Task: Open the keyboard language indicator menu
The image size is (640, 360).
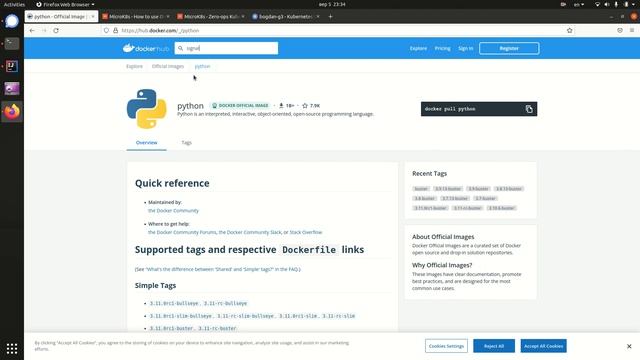Action: coord(579,4)
